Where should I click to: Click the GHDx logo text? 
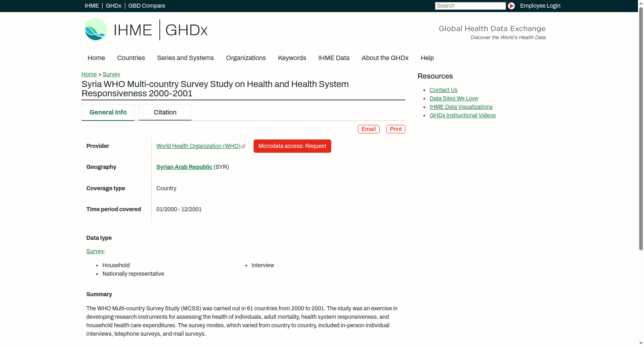click(x=186, y=30)
